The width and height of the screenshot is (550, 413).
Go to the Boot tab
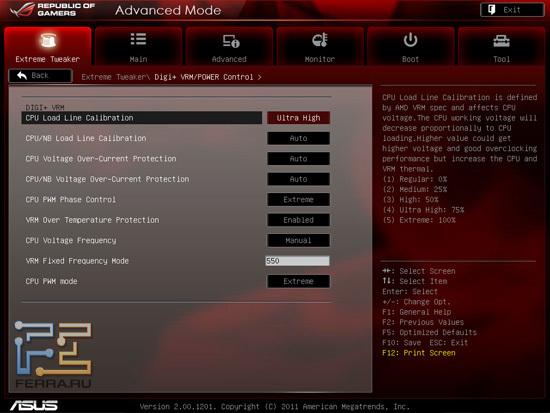click(410, 46)
